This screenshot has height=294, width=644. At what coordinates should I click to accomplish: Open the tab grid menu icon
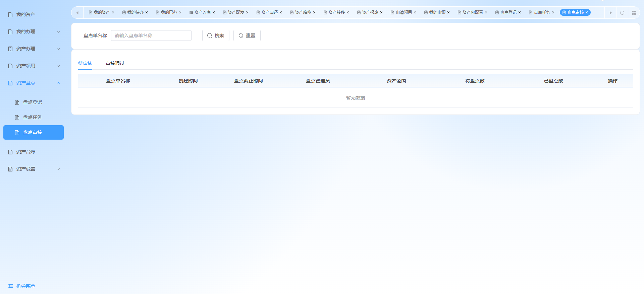pos(634,13)
